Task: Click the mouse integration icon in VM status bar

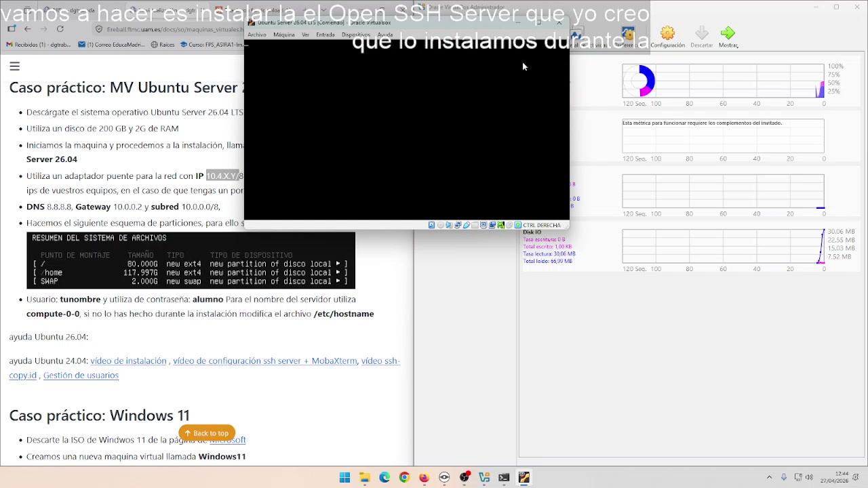Action: pyautogui.click(x=509, y=225)
